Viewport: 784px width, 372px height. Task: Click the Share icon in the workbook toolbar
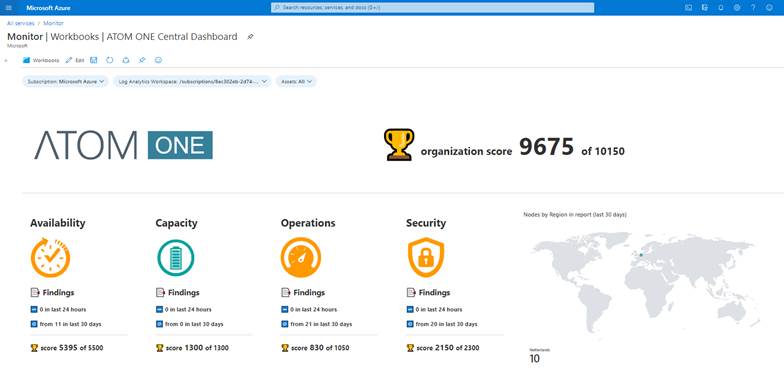pyautogui.click(x=126, y=60)
